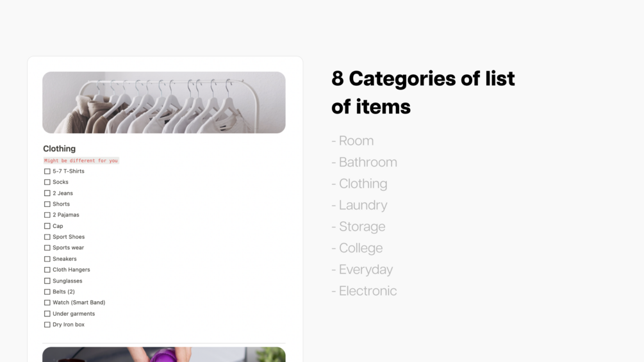Image resolution: width=644 pixels, height=362 pixels.
Task: Open the partially visible image below the list
Action: (x=164, y=354)
